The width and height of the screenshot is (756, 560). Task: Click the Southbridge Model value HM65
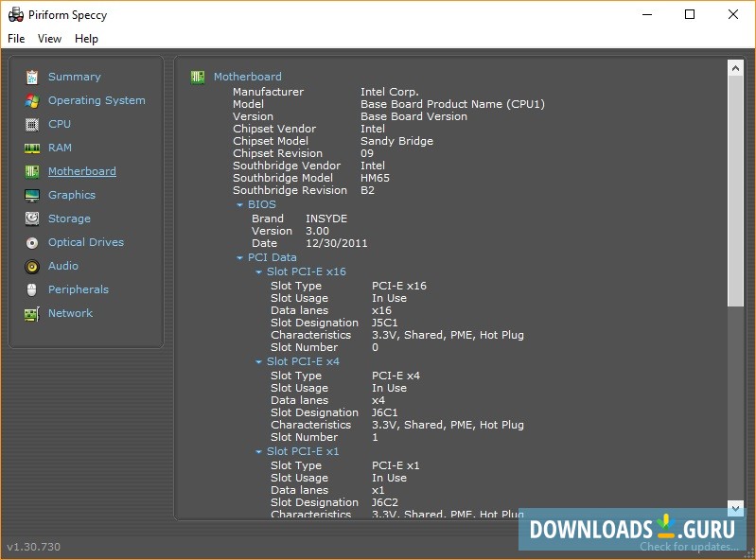pyautogui.click(x=375, y=178)
